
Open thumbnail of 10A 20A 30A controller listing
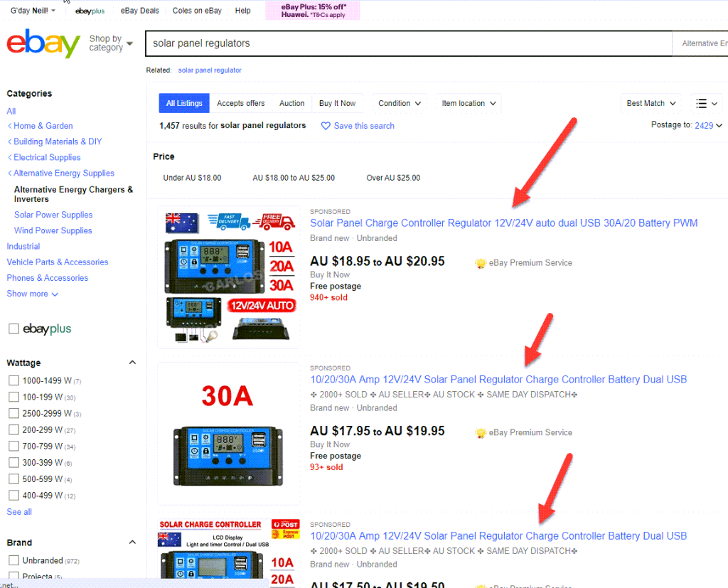pyautogui.click(x=229, y=277)
